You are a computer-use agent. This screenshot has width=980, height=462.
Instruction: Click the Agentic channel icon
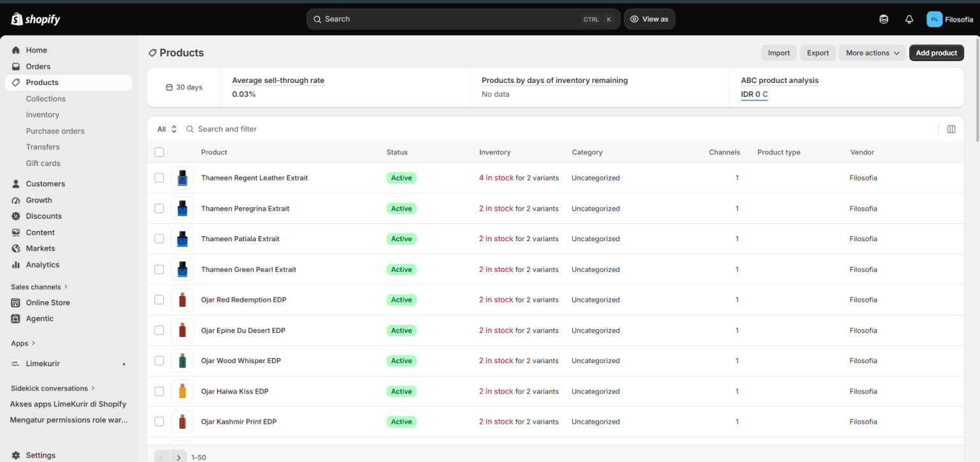16,318
